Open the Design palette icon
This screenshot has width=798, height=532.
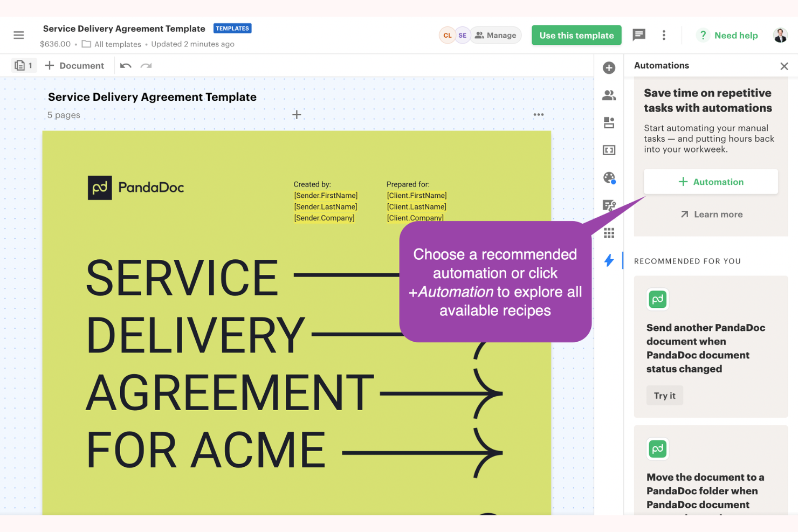coord(609,178)
